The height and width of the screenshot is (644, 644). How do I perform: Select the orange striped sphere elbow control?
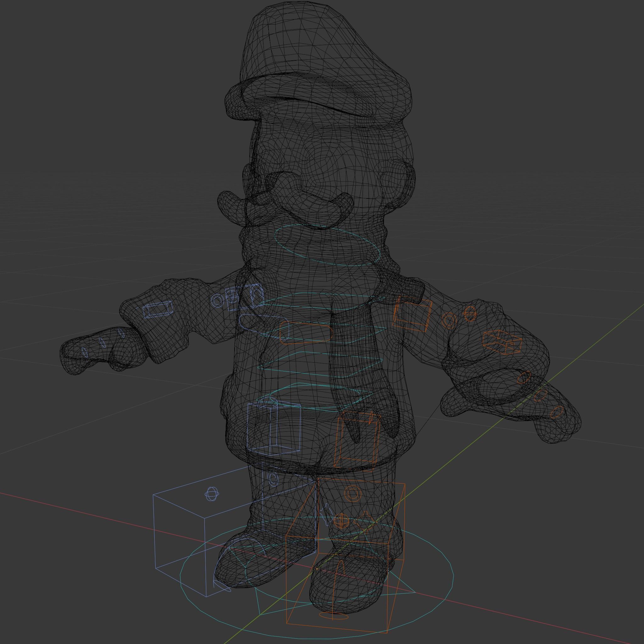[470, 313]
